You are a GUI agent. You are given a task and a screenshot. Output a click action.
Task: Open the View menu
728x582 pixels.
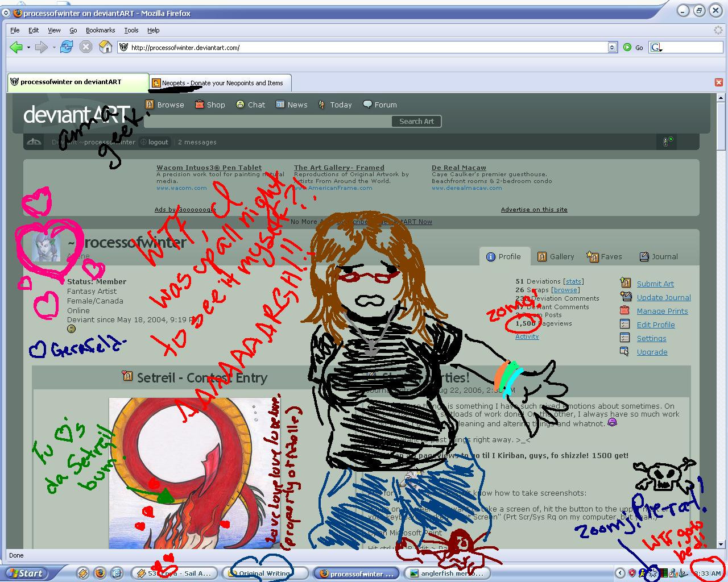pos(54,30)
